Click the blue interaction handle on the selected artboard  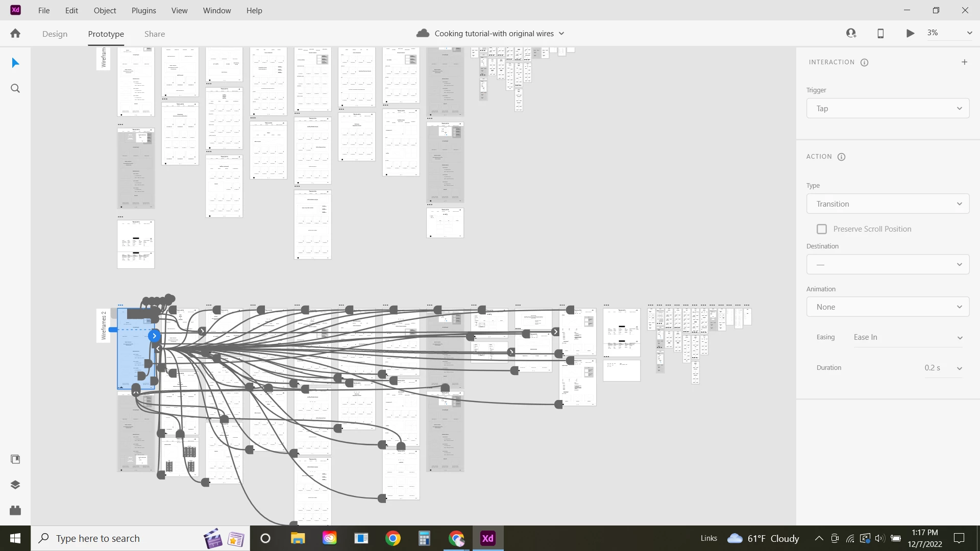coord(154,336)
